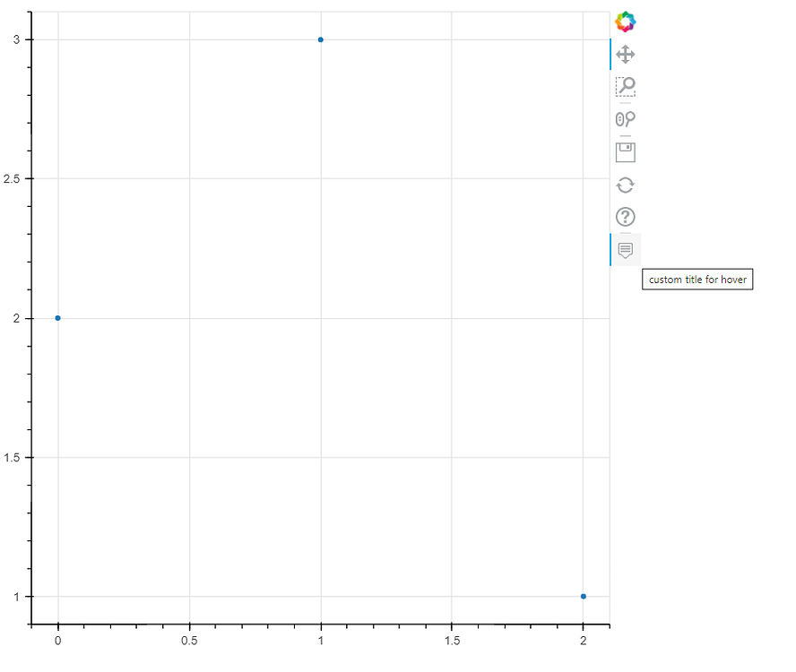Image resolution: width=796 pixels, height=672 pixels.
Task: Click the y-axis tick label 1
Action: click(17, 597)
